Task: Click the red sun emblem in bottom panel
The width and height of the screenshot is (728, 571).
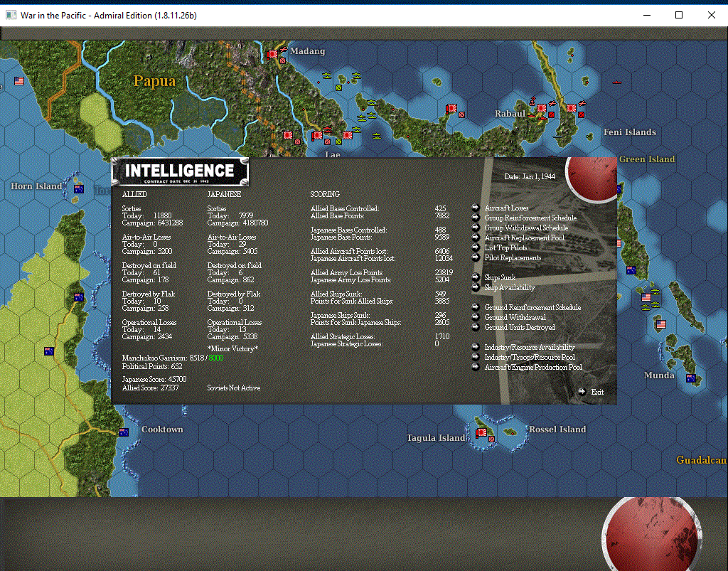Action: click(x=652, y=534)
